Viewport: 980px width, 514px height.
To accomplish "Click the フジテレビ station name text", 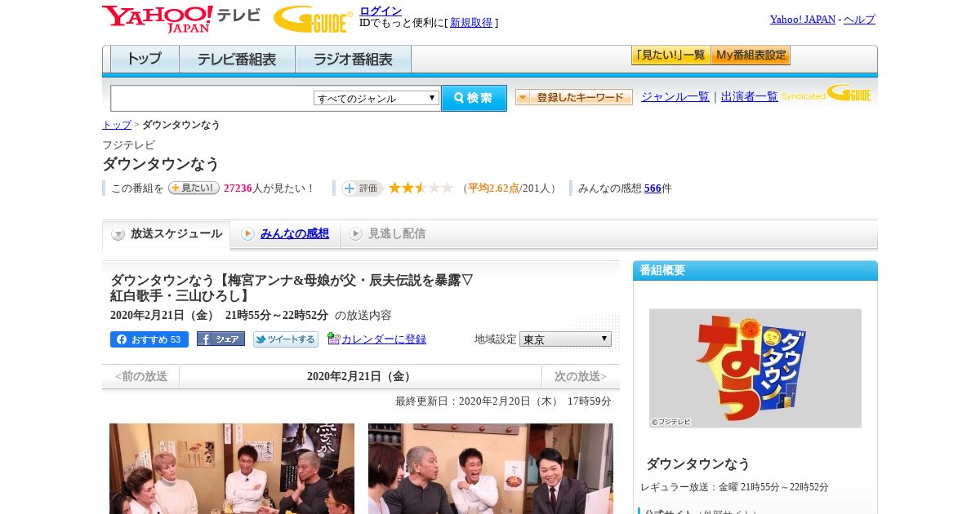I will [128, 145].
